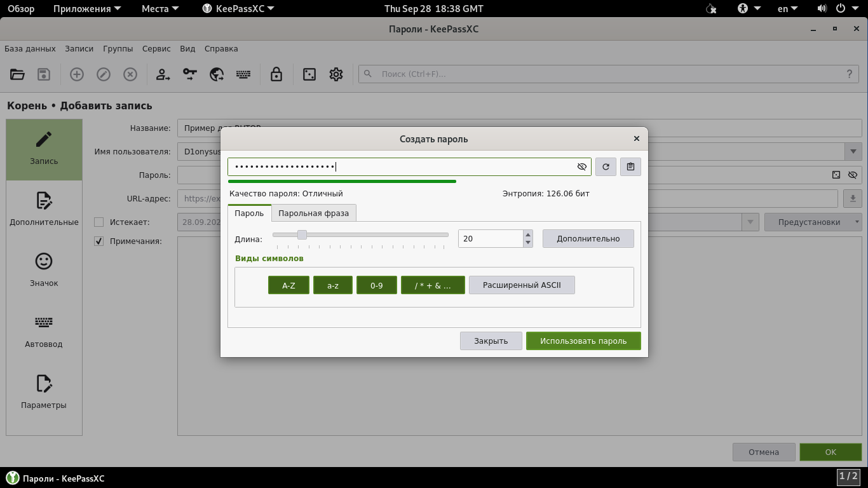Click the lock database toolbar icon
This screenshot has height=488, width=868.
[x=276, y=74]
